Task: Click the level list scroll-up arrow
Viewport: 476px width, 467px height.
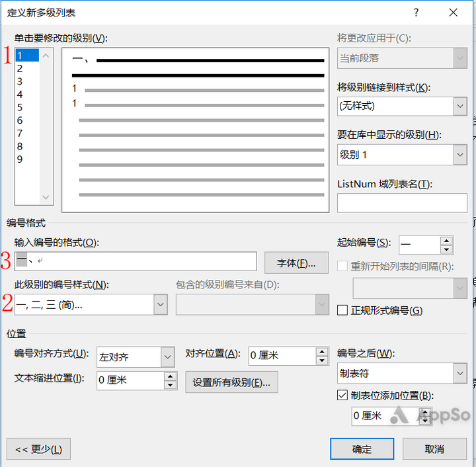Action: point(46,56)
